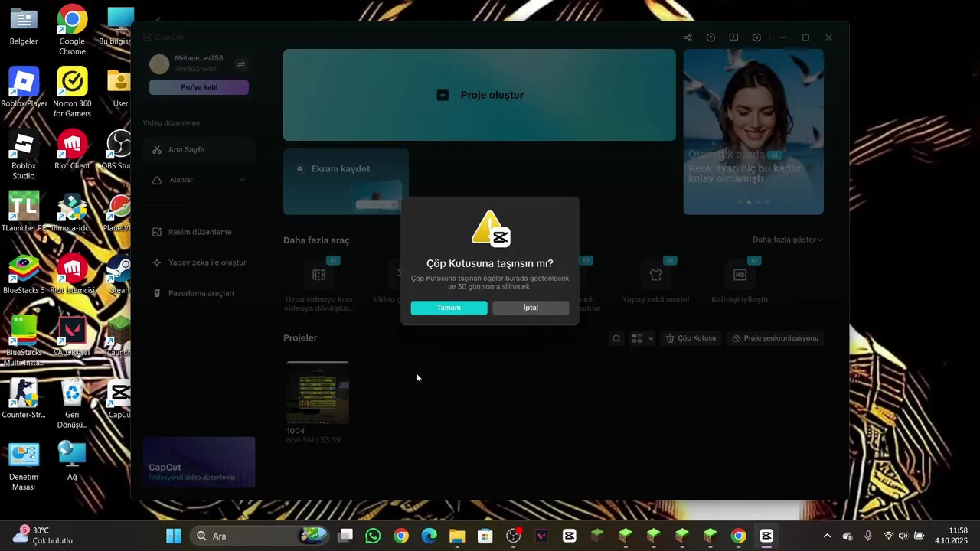The image size is (980, 551).
Task: Open Microsoft Store from the taskbar
Action: click(485, 536)
